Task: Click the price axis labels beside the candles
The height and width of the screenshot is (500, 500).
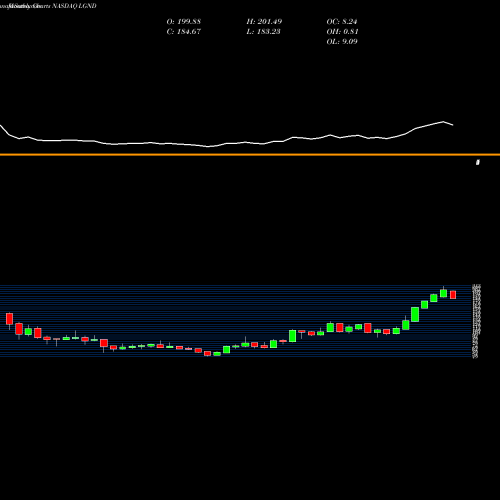Action: click(x=476, y=321)
